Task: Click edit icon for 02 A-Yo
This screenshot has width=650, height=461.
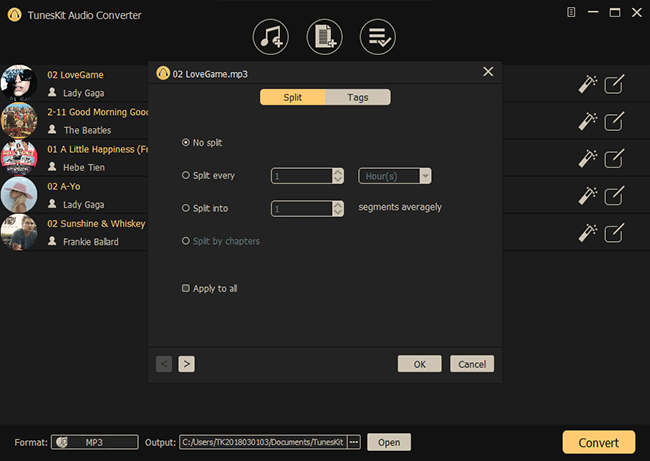Action: click(614, 196)
